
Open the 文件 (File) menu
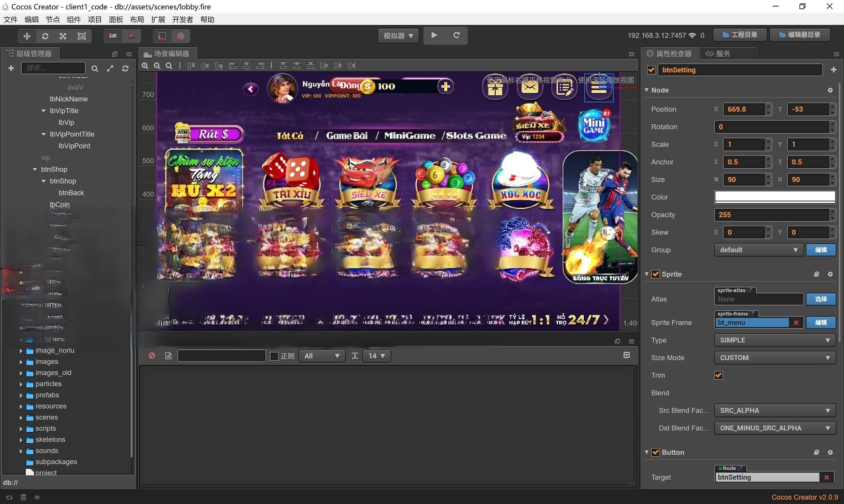coord(10,19)
